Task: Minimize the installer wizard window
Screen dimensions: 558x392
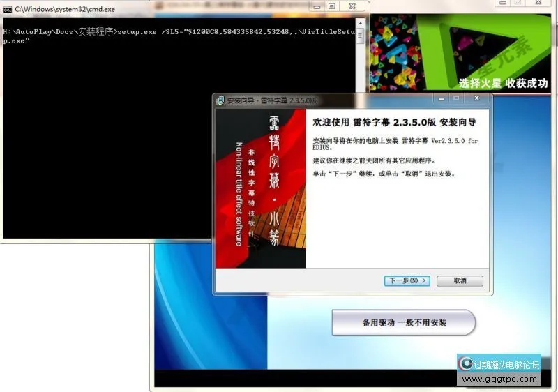Action: click(442, 98)
